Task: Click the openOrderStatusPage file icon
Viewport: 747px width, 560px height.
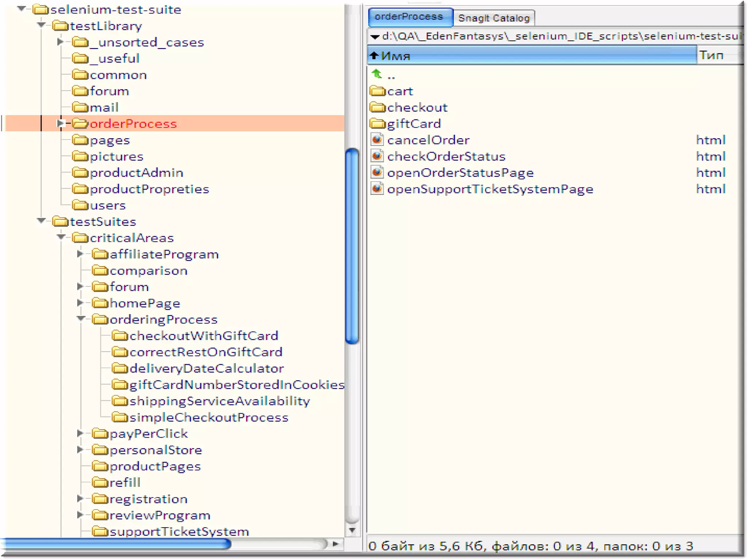Action: coord(377,172)
